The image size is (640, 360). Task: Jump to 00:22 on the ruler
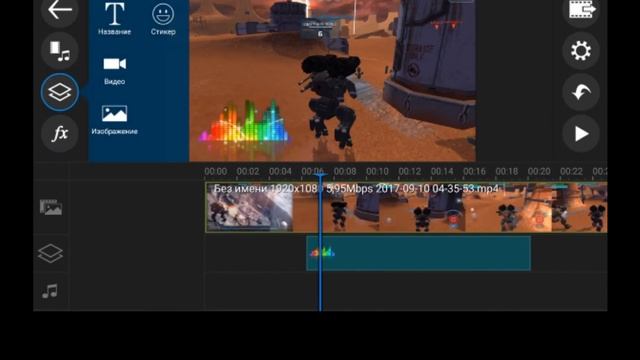coord(571,171)
